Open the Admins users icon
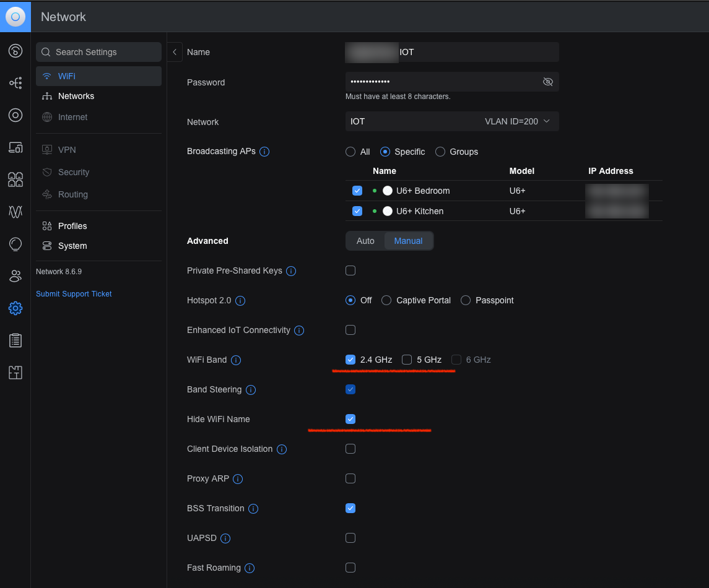The height and width of the screenshot is (588, 709). (15, 276)
